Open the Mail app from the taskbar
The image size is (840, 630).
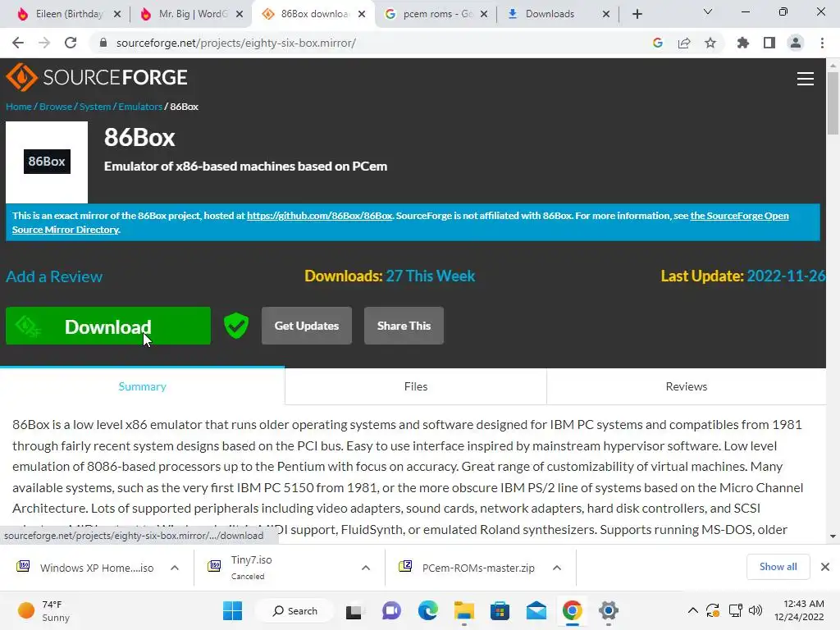pos(536,610)
